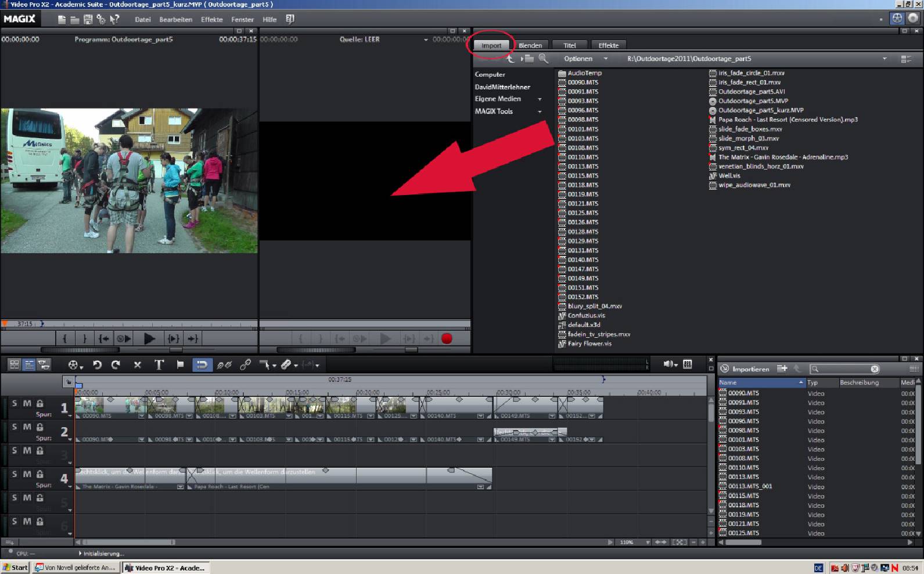
Task: Open the Optionen dropdown
Action: click(x=585, y=59)
